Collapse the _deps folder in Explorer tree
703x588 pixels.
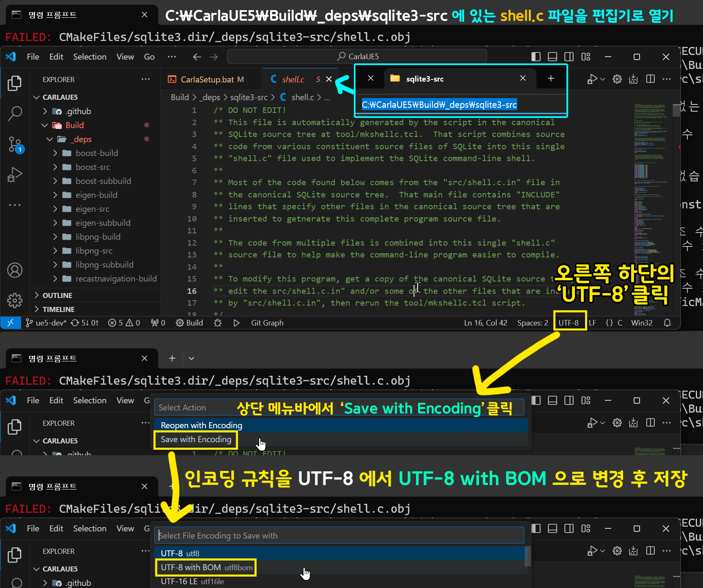click(50, 139)
